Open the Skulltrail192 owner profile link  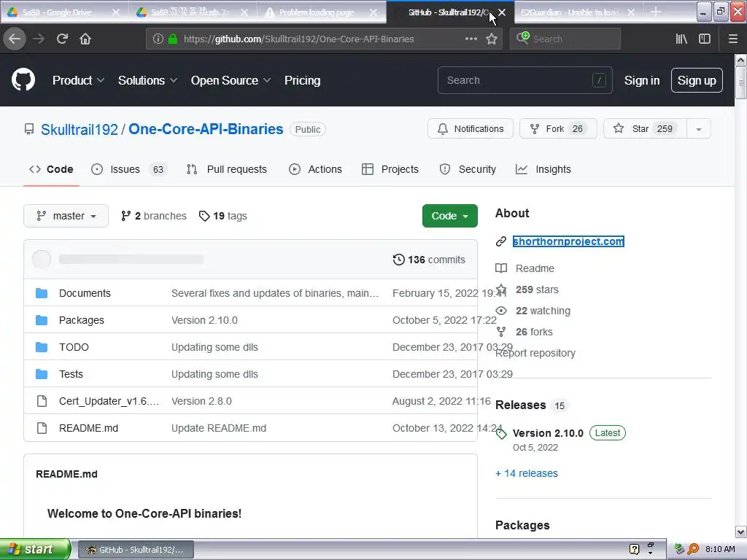(80, 130)
